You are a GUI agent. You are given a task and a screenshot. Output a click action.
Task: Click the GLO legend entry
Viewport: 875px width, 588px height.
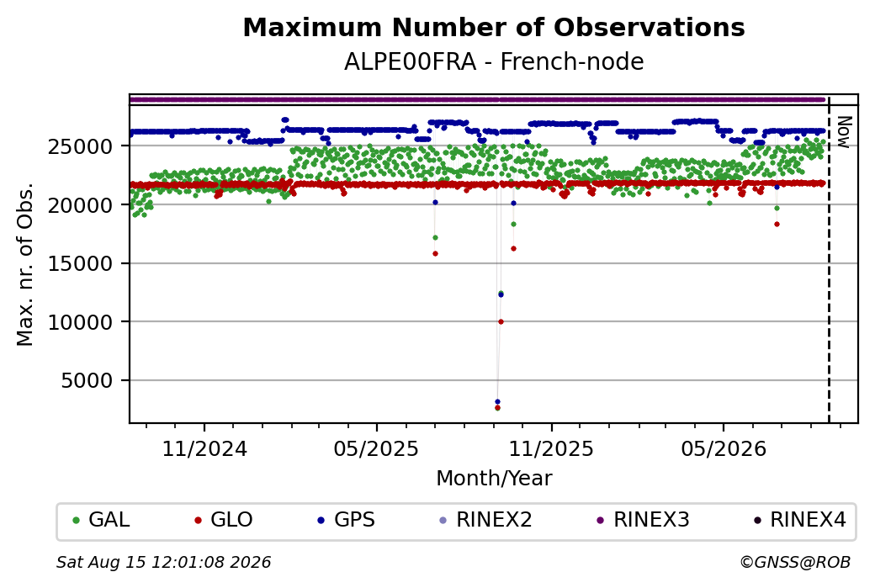pyautogui.click(x=223, y=520)
